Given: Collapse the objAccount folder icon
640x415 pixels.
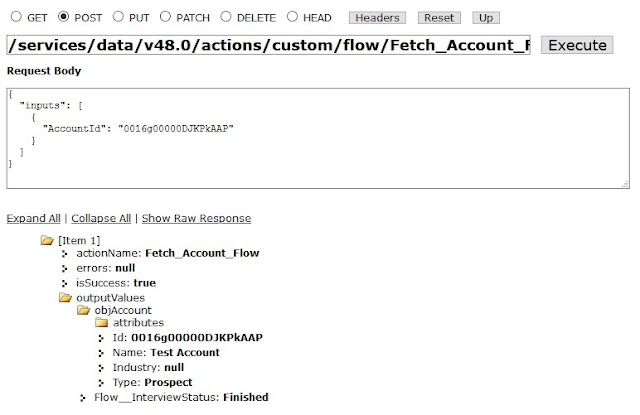Looking at the screenshot, I should coord(83,310).
